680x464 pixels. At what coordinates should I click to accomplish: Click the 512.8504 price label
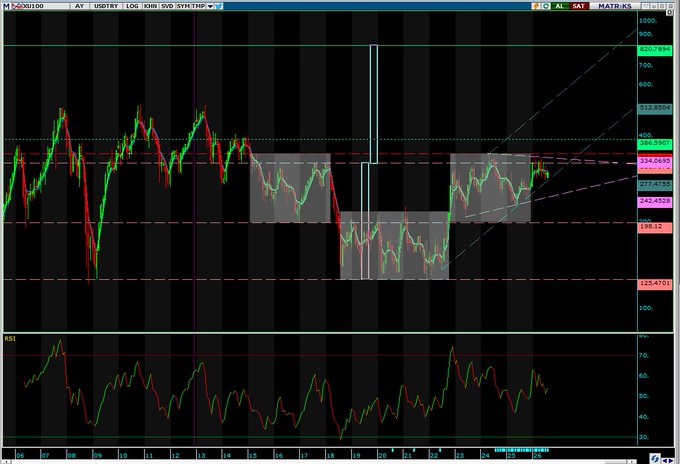click(654, 108)
